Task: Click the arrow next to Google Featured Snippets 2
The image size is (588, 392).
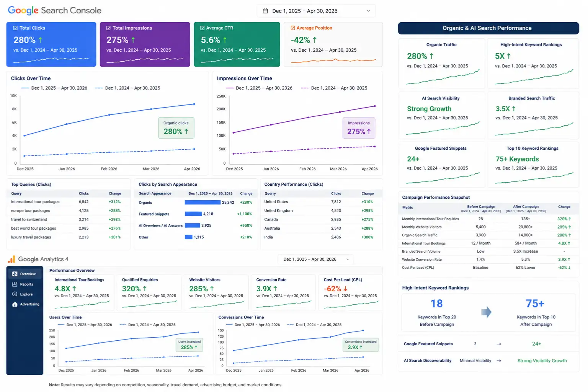Action: 499,344
